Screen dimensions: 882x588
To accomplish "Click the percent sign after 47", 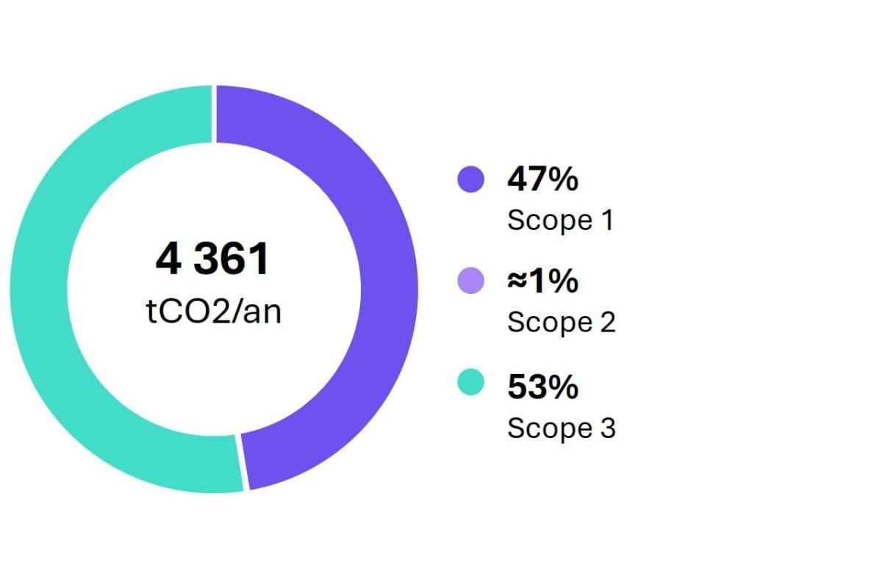I will (x=563, y=180).
